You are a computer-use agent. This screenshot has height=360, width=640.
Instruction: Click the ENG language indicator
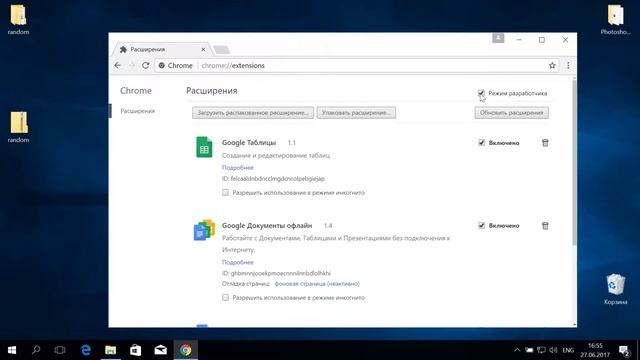coord(568,350)
